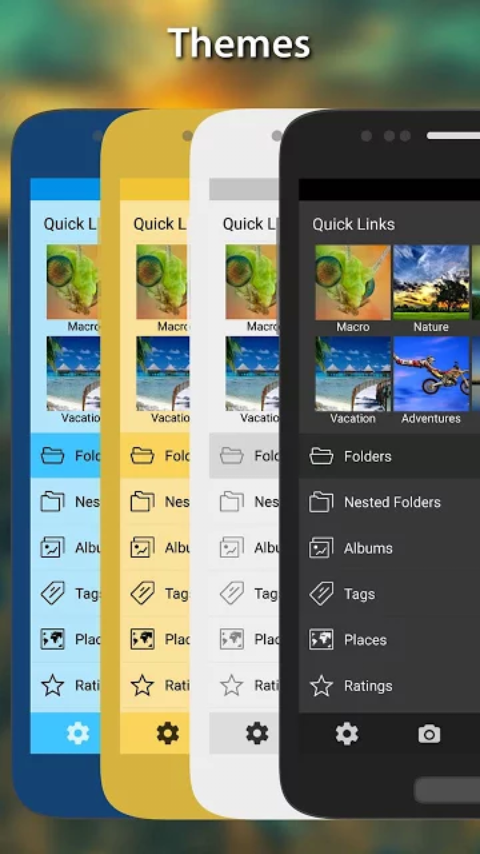
Task: Click the Ratings text in the dark theme
Action: coord(368,686)
